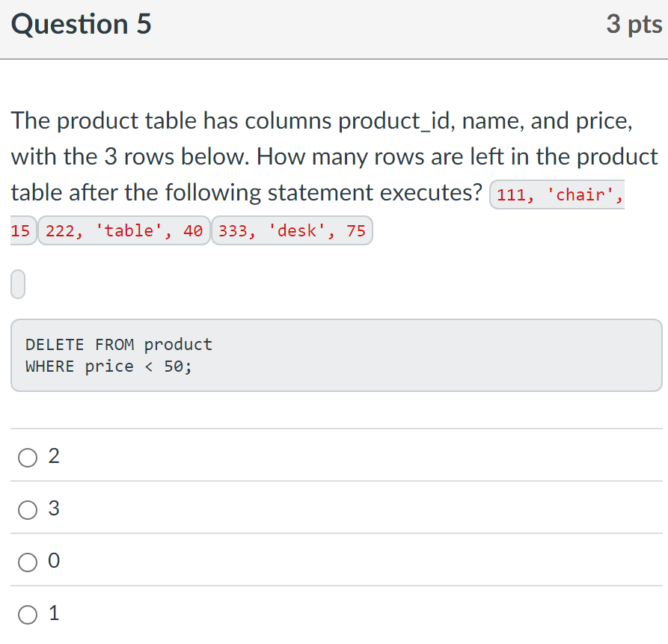Click the answer label reading 2
Screen dimensions: 668x644
pyautogui.click(x=53, y=456)
